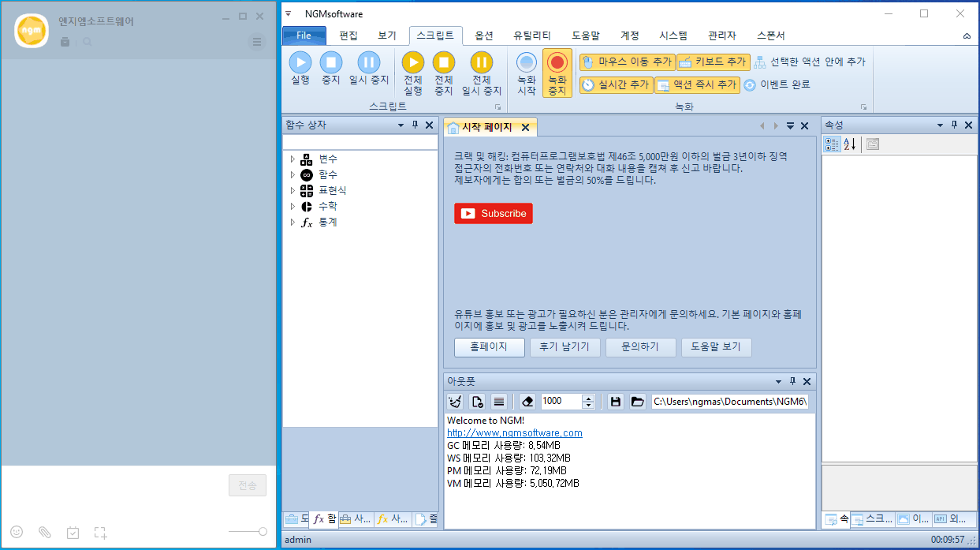Increase the 1000 line count stepper

[x=588, y=398]
